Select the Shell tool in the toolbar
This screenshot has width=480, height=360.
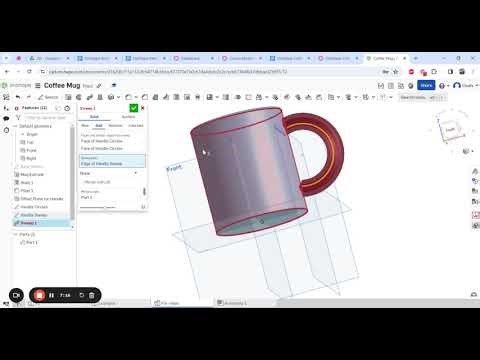point(176,97)
